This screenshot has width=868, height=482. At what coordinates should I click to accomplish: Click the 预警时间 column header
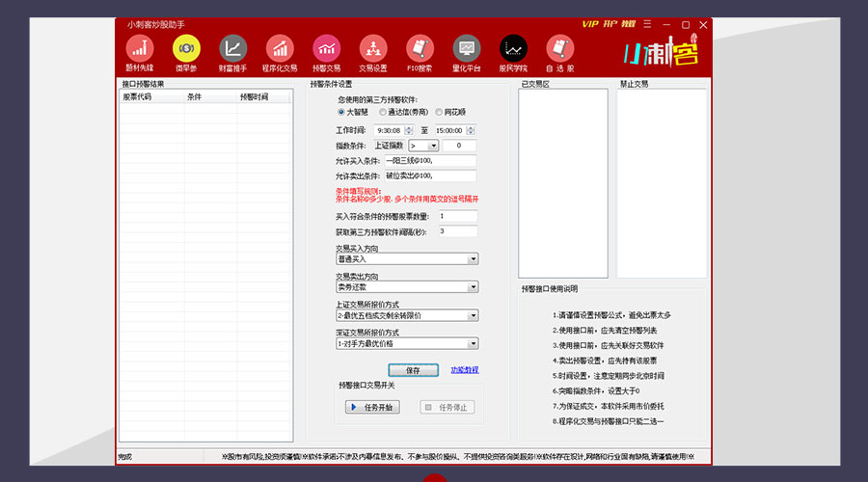[263, 96]
